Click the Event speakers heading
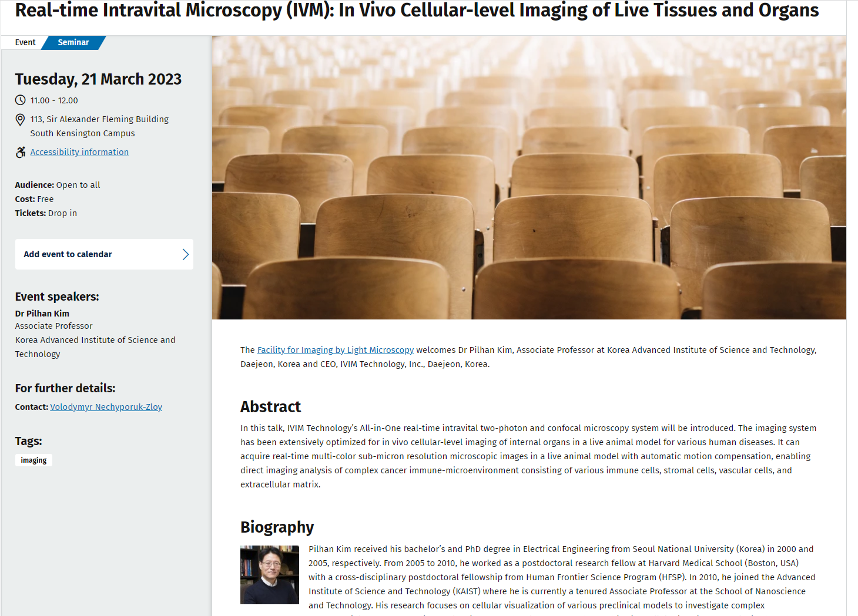This screenshot has height=616, width=858. [x=57, y=297]
